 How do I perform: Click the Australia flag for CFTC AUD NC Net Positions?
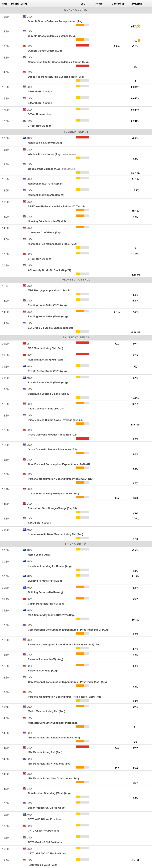pos(25,814)
